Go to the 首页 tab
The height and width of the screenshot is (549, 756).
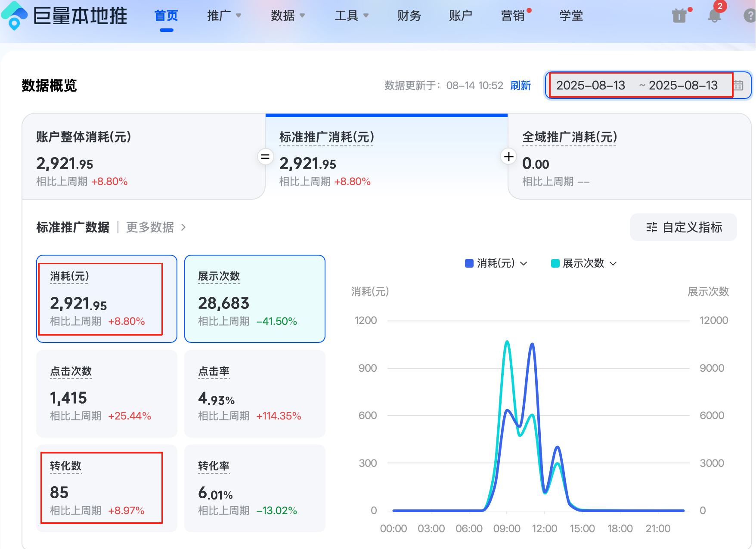coord(166,16)
